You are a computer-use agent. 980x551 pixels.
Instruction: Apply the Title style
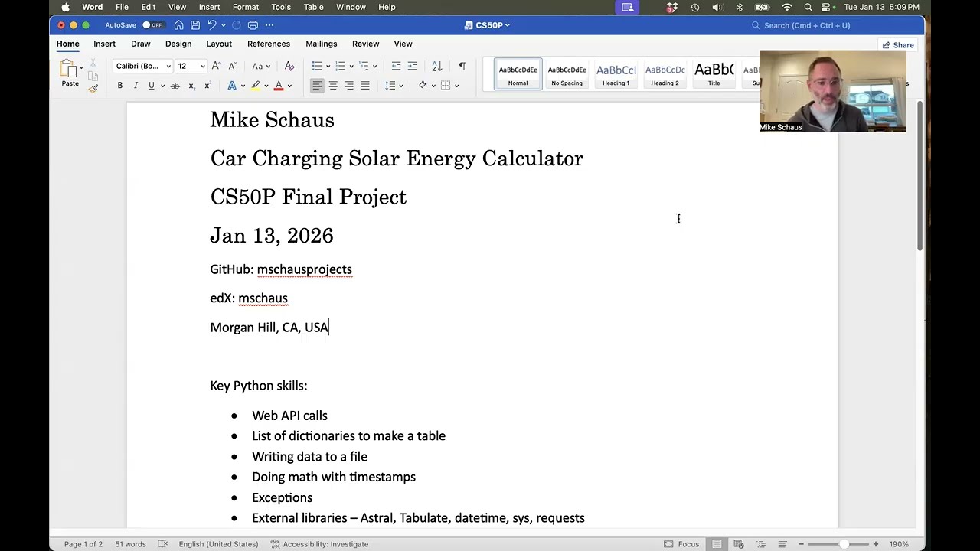coord(714,74)
